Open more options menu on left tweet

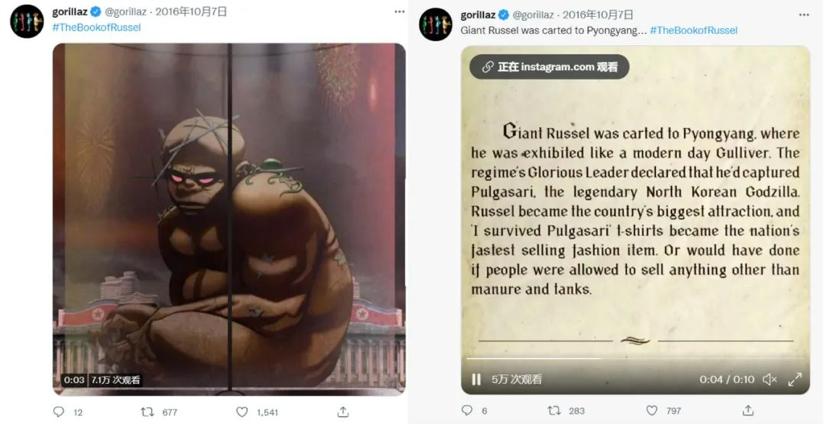tap(400, 11)
